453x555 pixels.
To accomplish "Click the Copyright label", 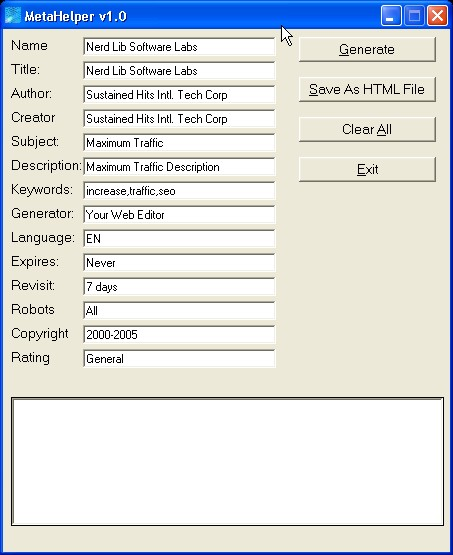I will (x=40, y=334).
